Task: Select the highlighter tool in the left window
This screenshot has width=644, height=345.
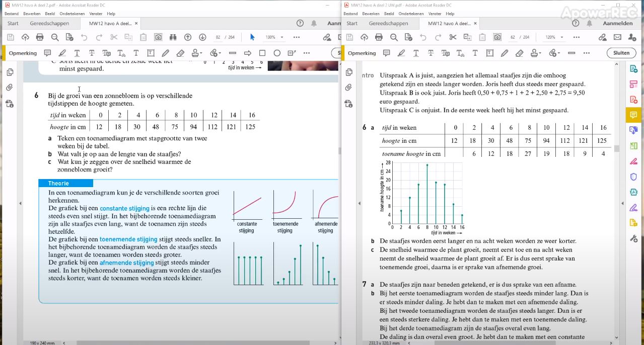Action: tap(62, 53)
